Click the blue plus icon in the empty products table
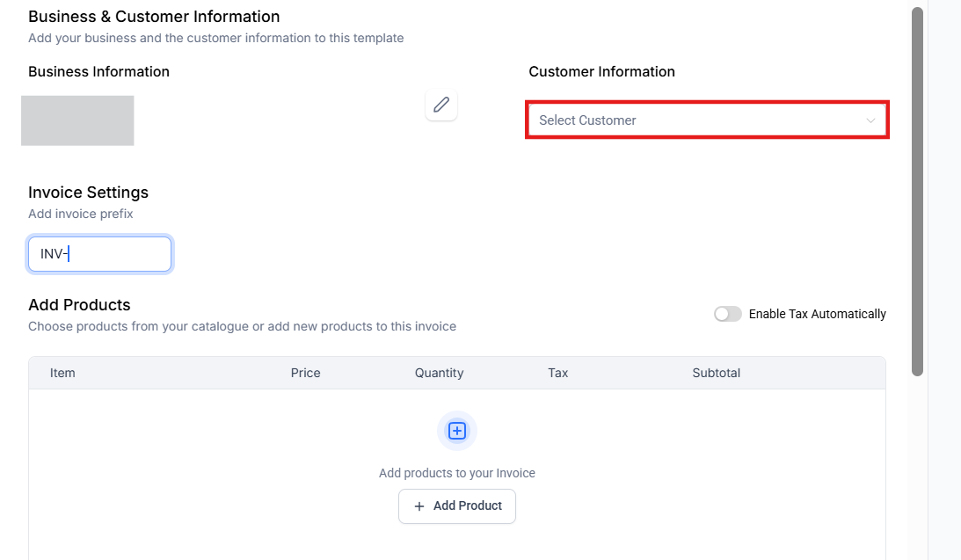Screen dimensions: 961x560 [457, 431]
